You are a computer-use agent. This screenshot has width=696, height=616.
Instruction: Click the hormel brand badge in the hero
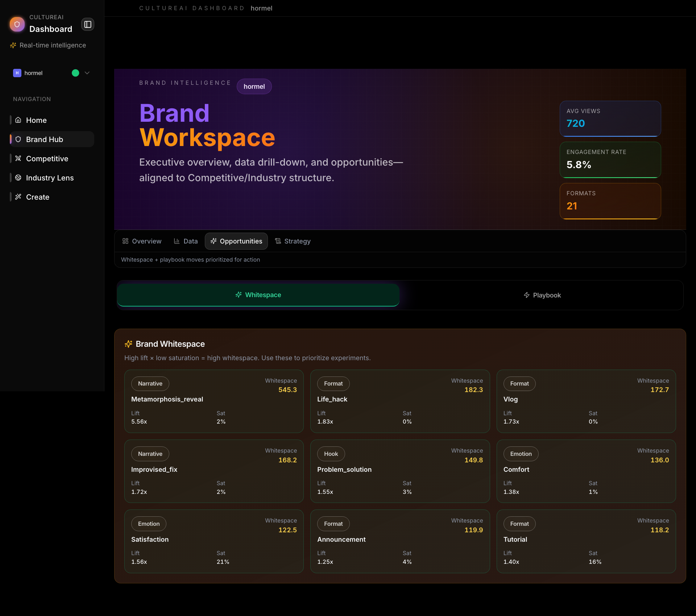(254, 86)
